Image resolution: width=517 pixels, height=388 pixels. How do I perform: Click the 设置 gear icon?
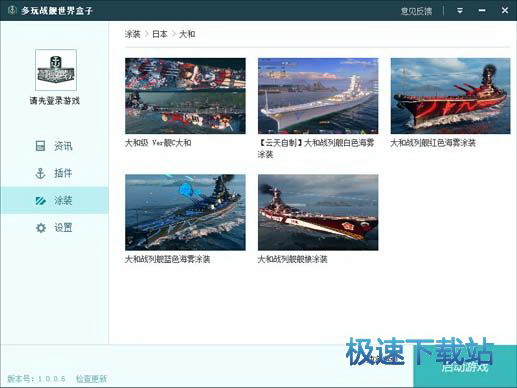pos(41,228)
